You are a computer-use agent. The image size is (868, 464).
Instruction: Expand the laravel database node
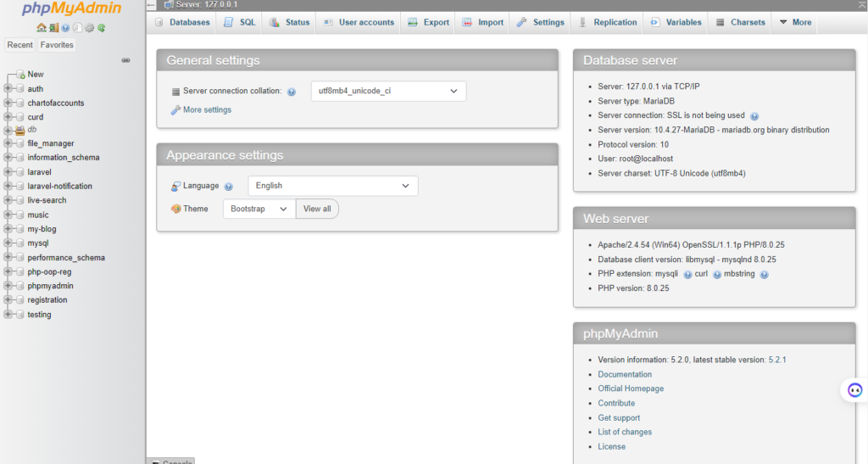coord(8,172)
